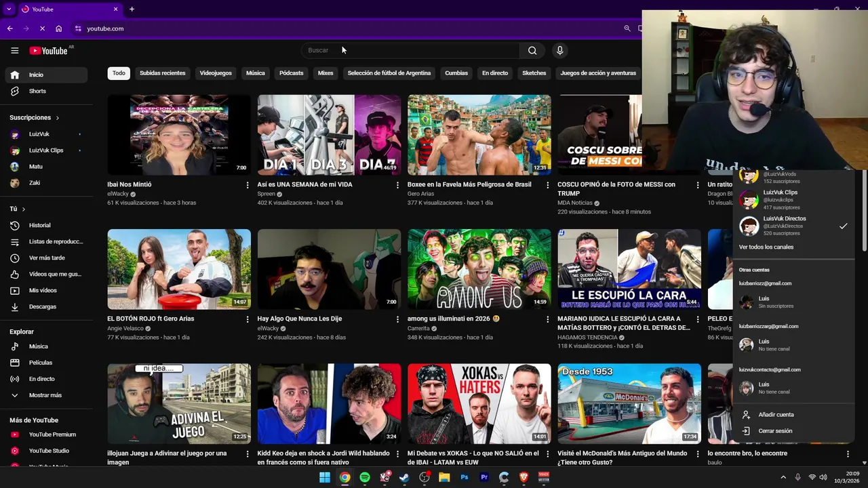Select Sketches filter chip
The image size is (868, 488).
point(534,73)
